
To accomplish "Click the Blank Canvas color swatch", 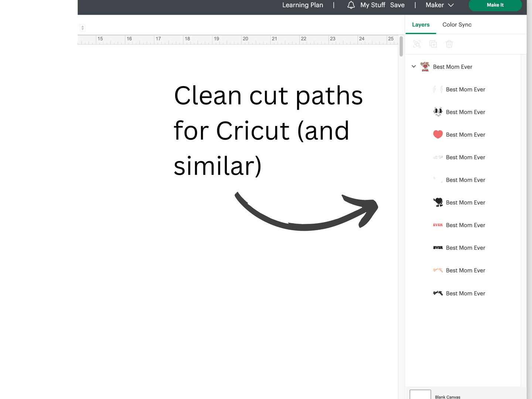I will pyautogui.click(x=420, y=395).
